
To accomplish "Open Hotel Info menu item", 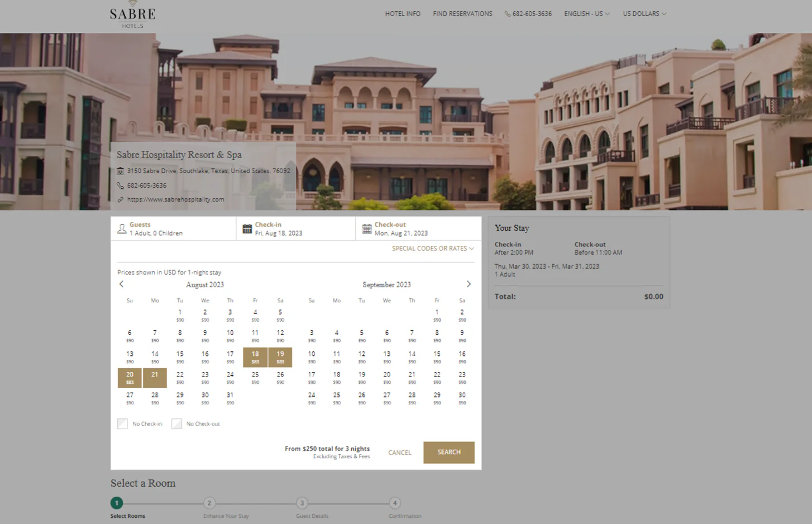I will 403,14.
